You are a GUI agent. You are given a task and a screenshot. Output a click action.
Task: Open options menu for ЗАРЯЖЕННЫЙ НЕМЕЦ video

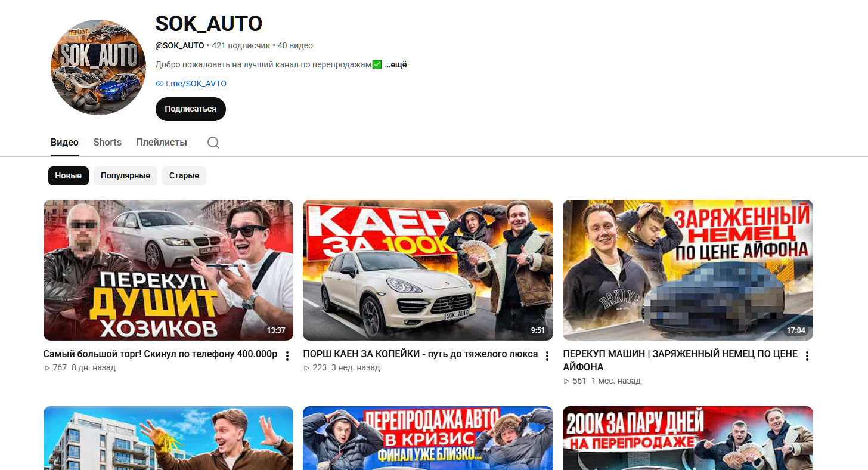click(x=807, y=356)
